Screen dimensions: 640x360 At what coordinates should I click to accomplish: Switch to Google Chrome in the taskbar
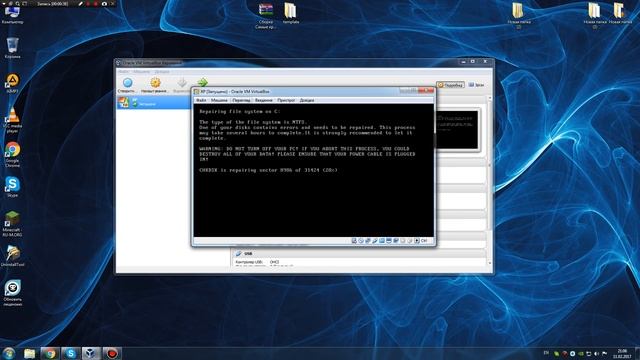point(50,353)
